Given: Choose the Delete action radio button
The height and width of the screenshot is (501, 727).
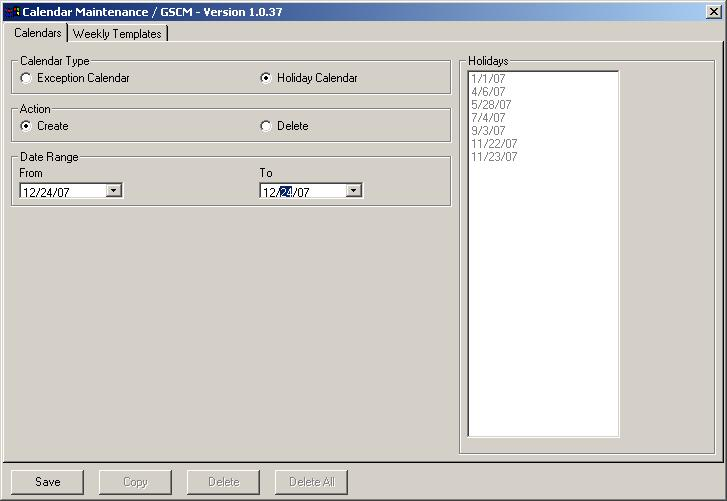Looking at the screenshot, I should [x=266, y=126].
